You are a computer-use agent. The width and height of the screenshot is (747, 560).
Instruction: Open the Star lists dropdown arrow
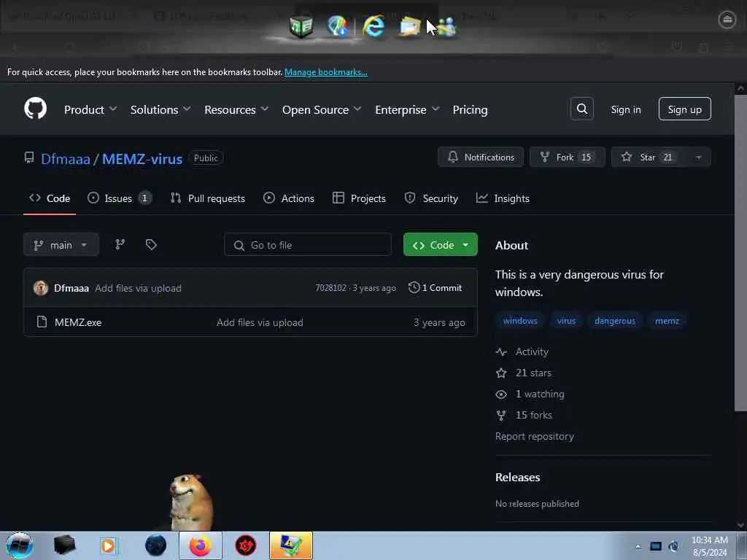tap(698, 157)
